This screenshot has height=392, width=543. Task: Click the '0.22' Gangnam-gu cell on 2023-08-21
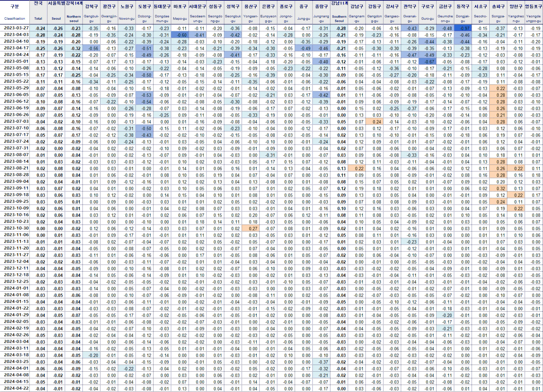coord(357,168)
